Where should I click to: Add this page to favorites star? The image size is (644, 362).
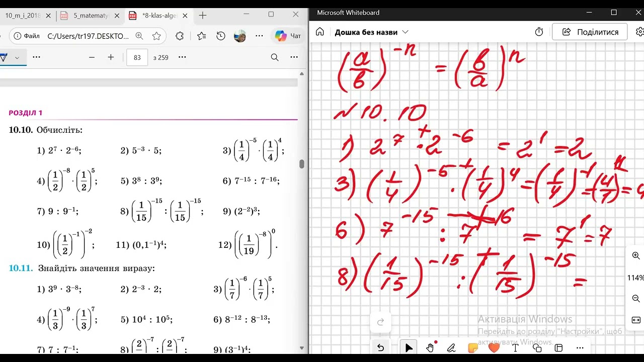point(156,36)
